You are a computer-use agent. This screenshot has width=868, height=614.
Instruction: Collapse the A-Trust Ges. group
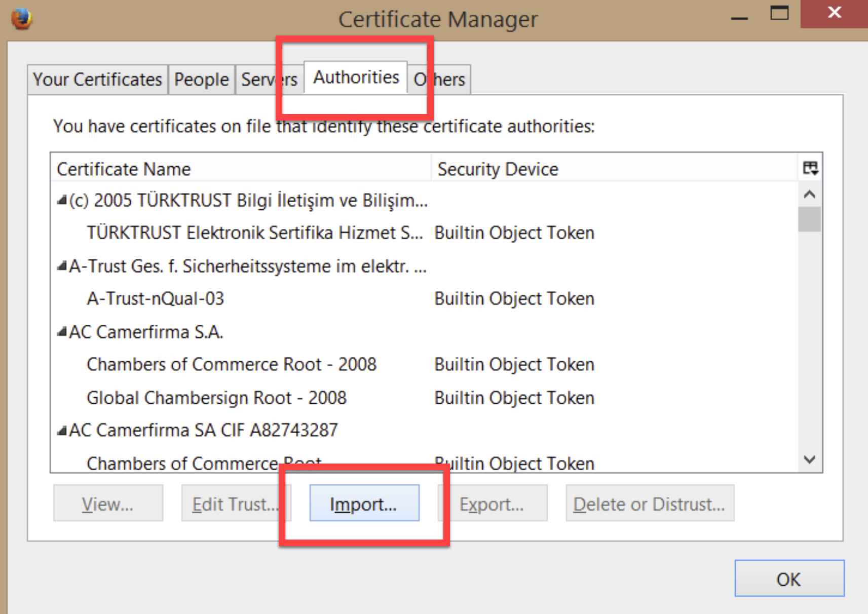point(62,266)
